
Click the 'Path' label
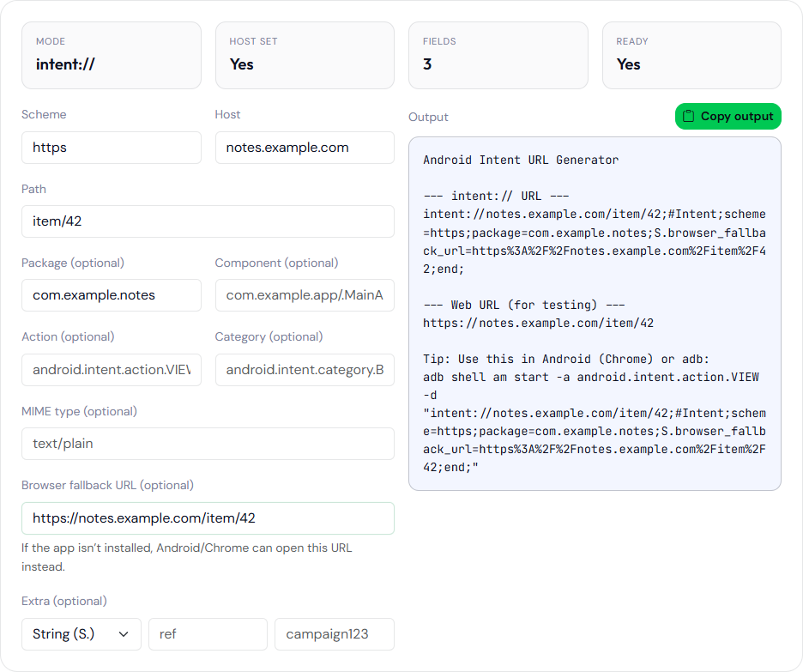tap(33, 189)
